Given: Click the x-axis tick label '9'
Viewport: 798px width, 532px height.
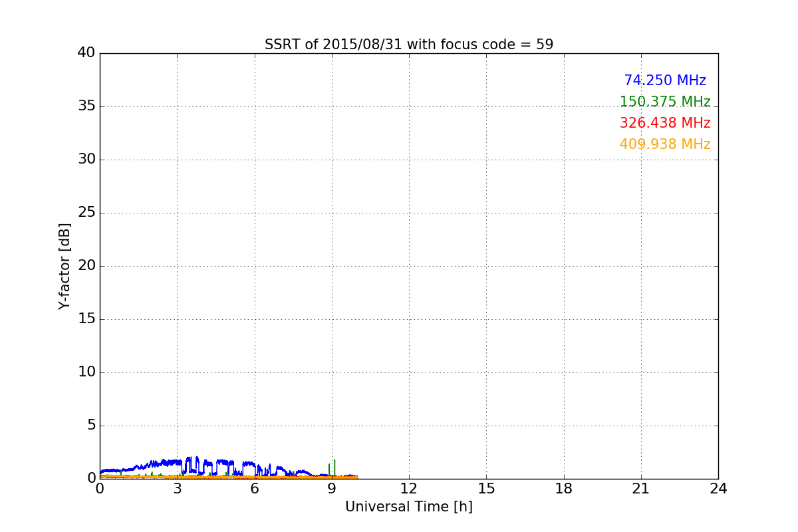Looking at the screenshot, I should (332, 489).
